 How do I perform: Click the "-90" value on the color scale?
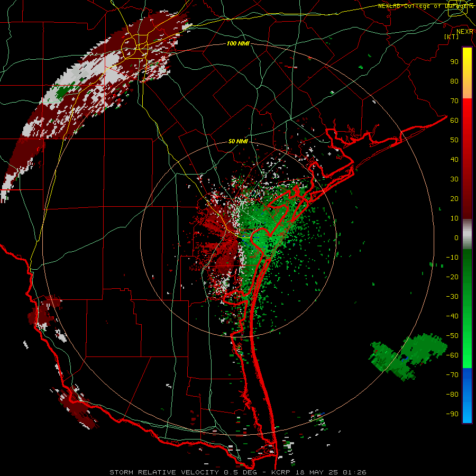(452, 414)
